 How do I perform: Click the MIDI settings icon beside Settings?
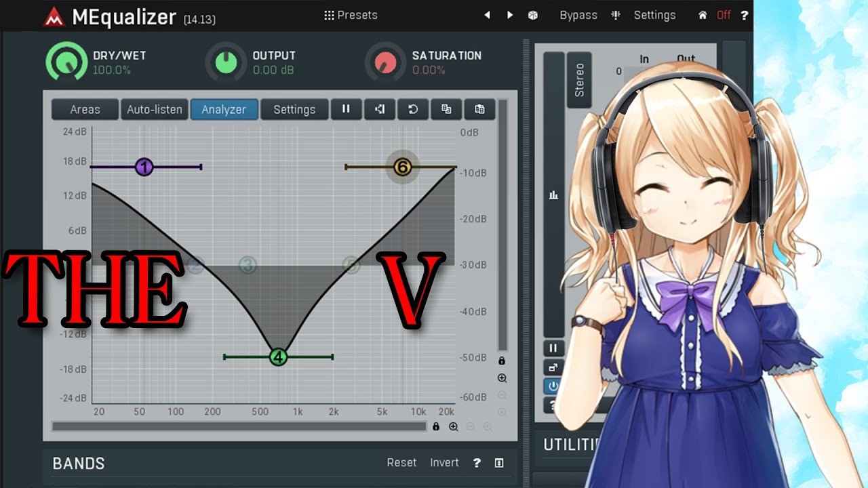616,15
